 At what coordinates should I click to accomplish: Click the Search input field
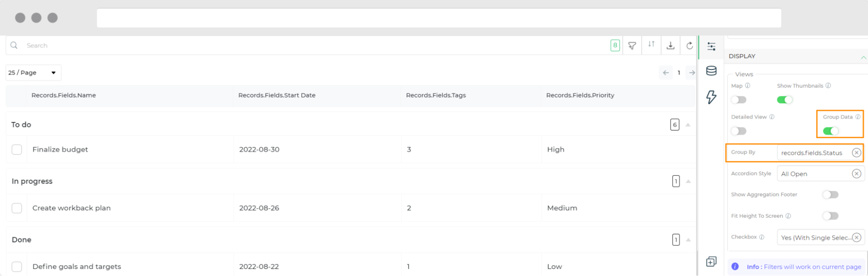(x=304, y=46)
